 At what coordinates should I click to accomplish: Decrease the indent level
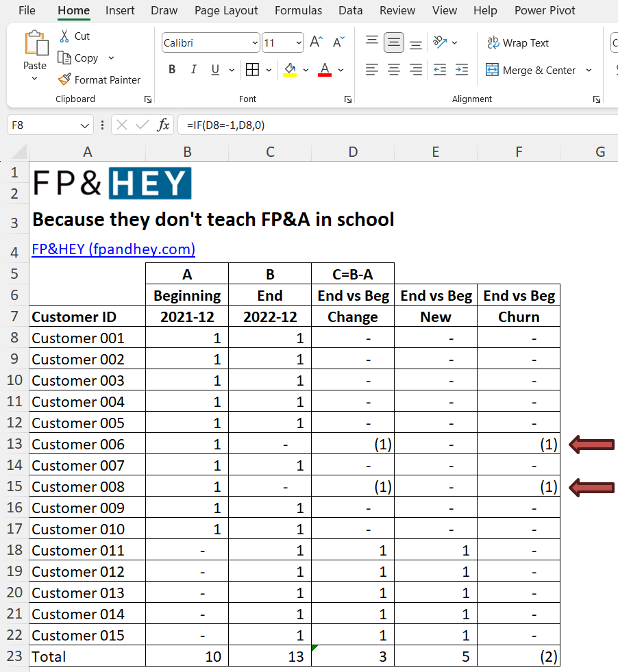440,69
